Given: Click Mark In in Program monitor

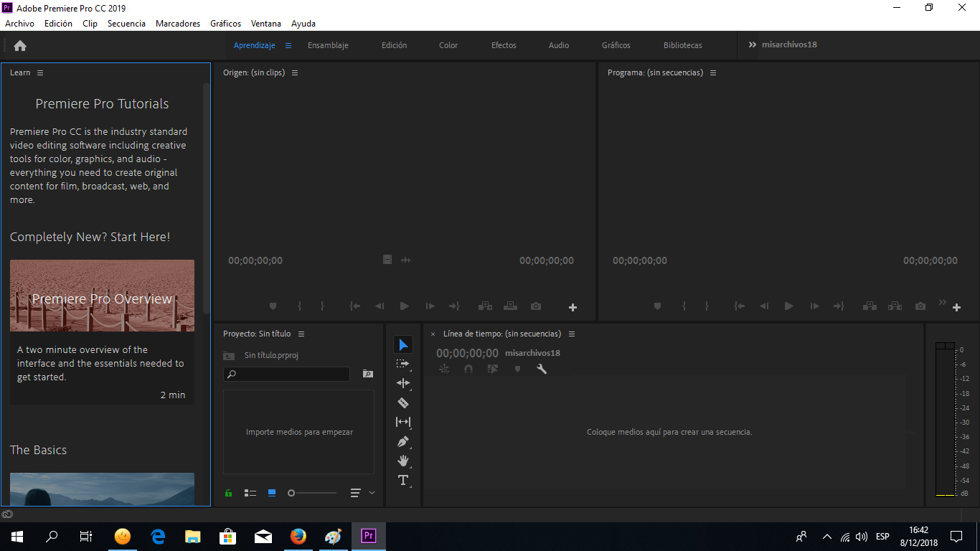Looking at the screenshot, I should (684, 306).
